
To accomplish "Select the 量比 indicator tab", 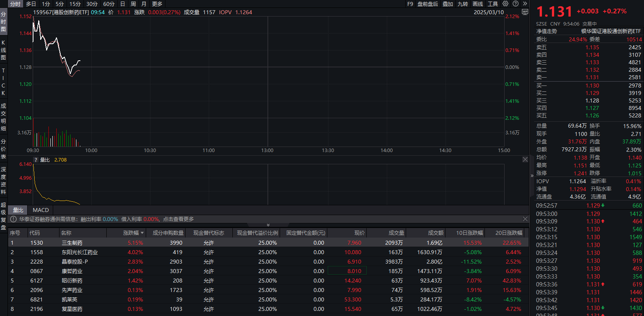I will coord(18,210).
